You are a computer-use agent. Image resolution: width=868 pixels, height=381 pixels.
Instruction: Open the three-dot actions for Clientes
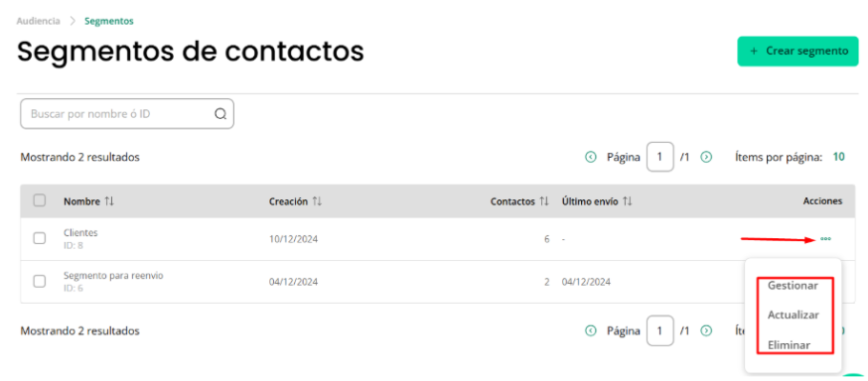pyautogui.click(x=825, y=239)
